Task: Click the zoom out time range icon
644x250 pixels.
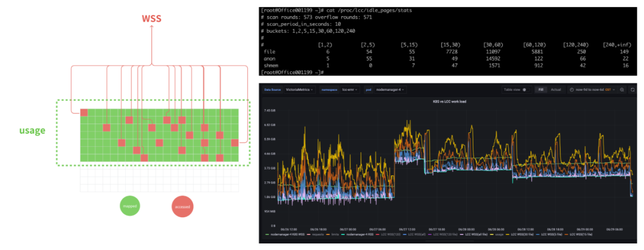Action: (x=622, y=89)
